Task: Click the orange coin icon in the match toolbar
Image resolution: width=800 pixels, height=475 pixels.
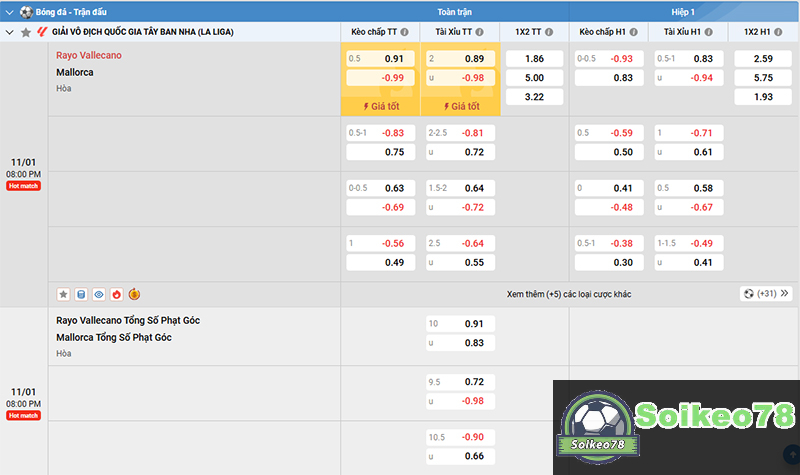Action: coord(134,294)
